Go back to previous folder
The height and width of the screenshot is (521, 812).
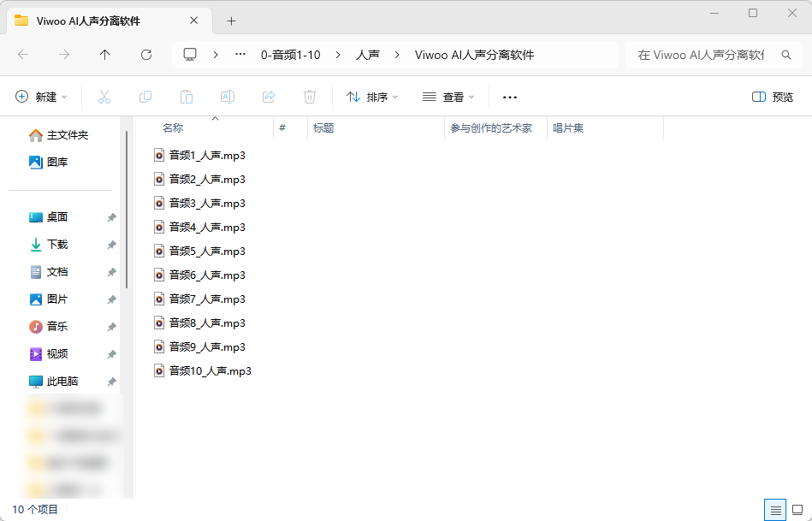[x=23, y=55]
